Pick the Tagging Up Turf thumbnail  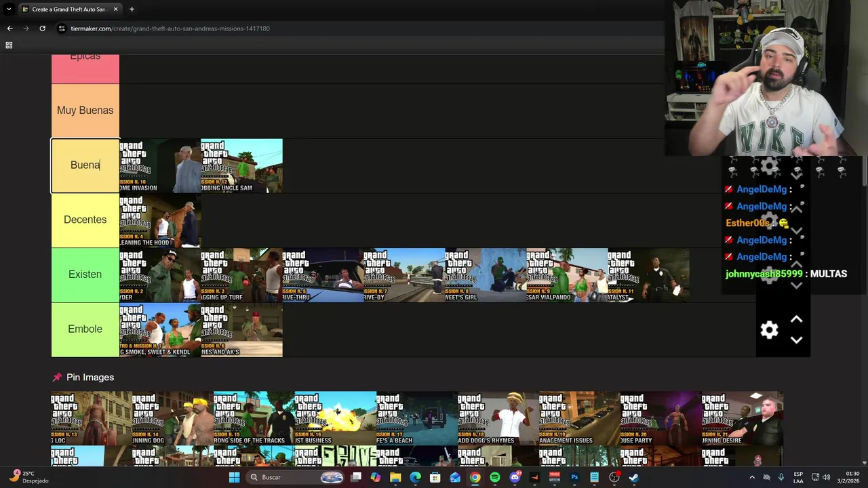241,274
